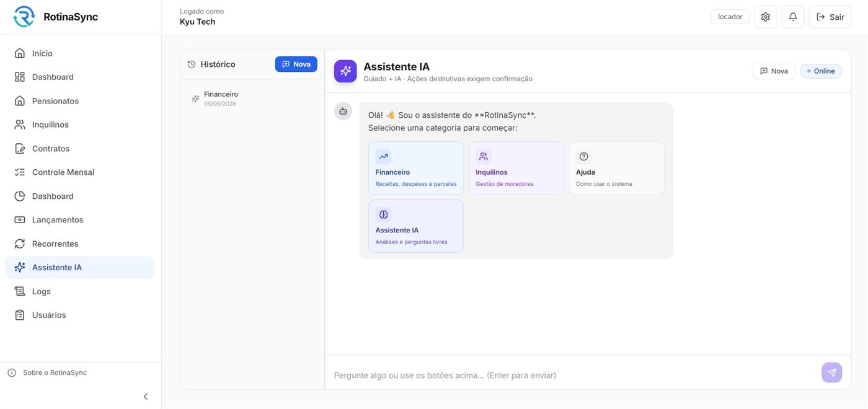Click the purple Assistente IA header icon
This screenshot has height=409, width=868.
(345, 71)
